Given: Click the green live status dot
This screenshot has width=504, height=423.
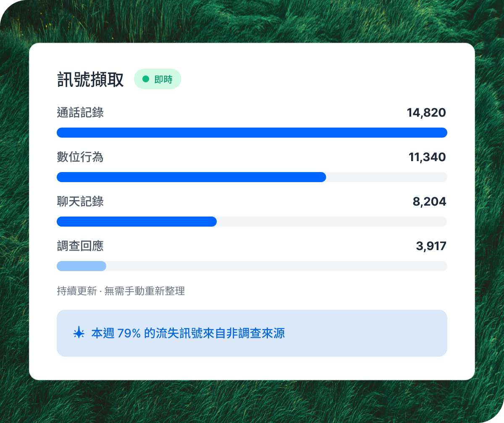Looking at the screenshot, I should tap(146, 79).
